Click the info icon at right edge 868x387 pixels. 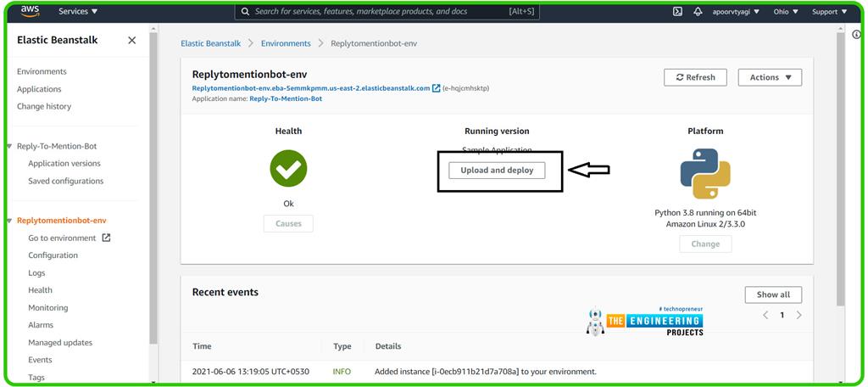point(856,35)
